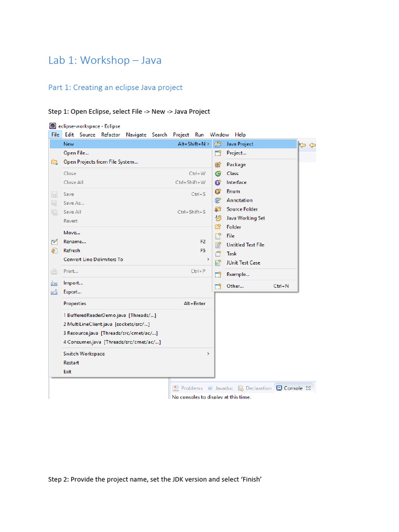
Task: Open the Navigate menu
Action: [x=136, y=135]
